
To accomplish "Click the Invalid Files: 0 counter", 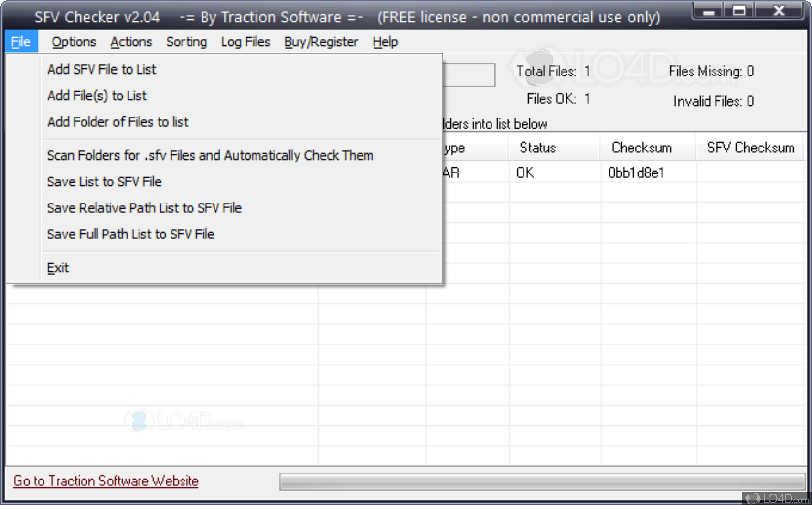I will click(714, 101).
